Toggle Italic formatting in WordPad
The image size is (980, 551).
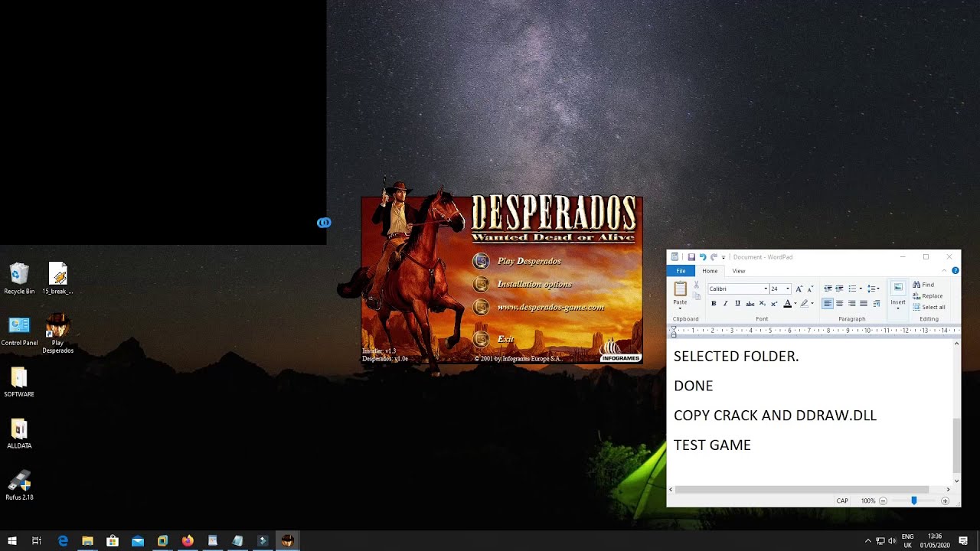click(726, 304)
